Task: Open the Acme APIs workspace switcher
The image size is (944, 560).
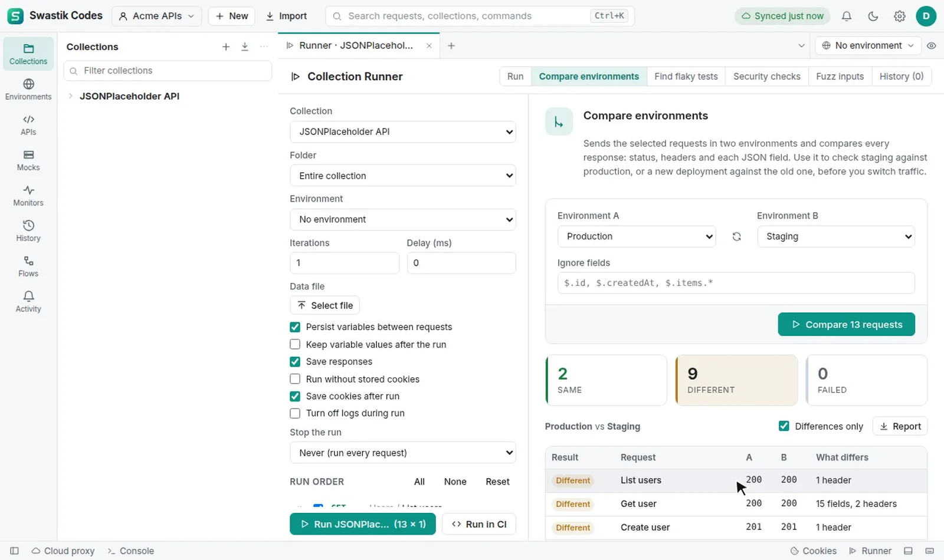Action: click(156, 16)
